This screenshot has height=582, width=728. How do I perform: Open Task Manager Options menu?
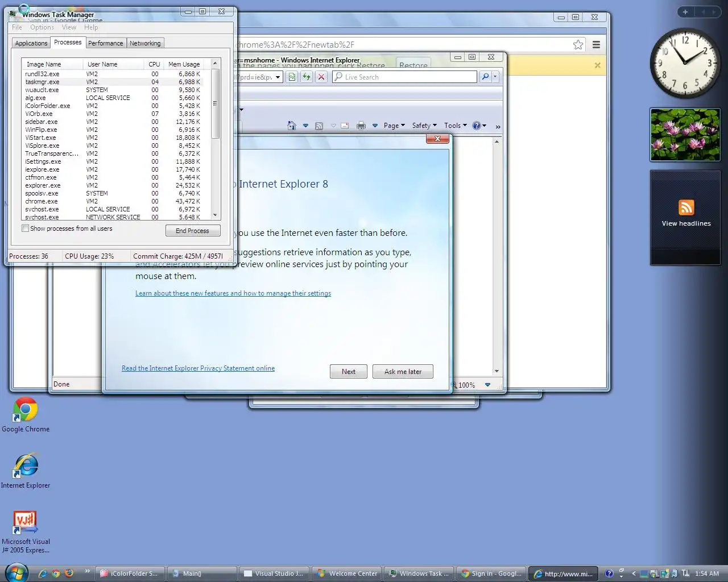pyautogui.click(x=42, y=27)
